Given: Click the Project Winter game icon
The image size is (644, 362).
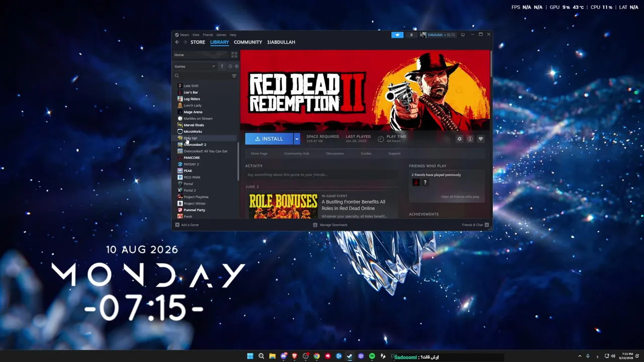Looking at the screenshot, I should coord(180,204).
